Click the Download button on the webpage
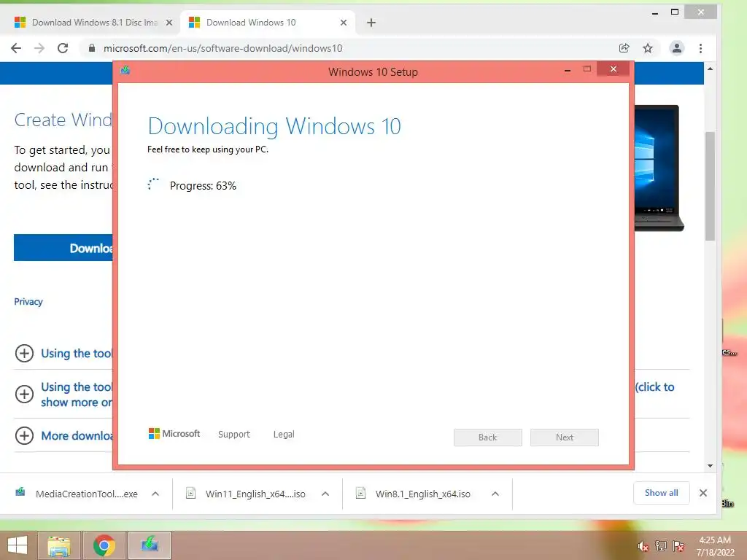 click(63, 248)
